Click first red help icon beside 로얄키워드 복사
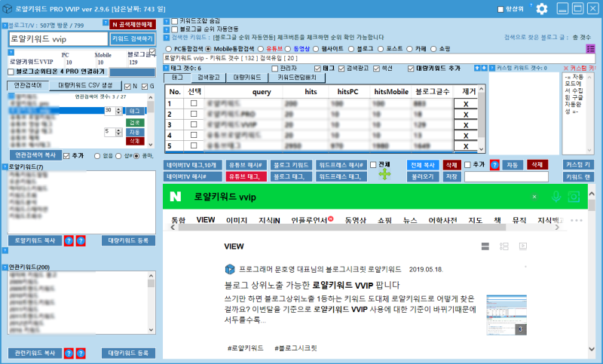The width and height of the screenshot is (603, 364). [69, 241]
